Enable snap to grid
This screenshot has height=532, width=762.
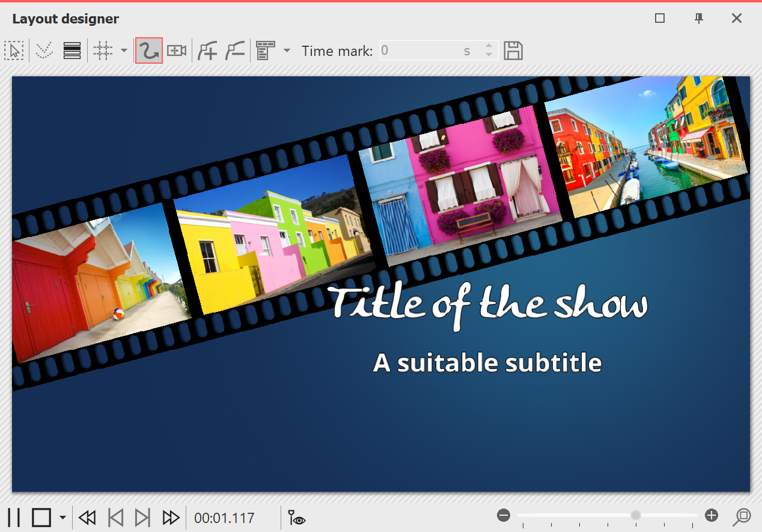point(102,50)
